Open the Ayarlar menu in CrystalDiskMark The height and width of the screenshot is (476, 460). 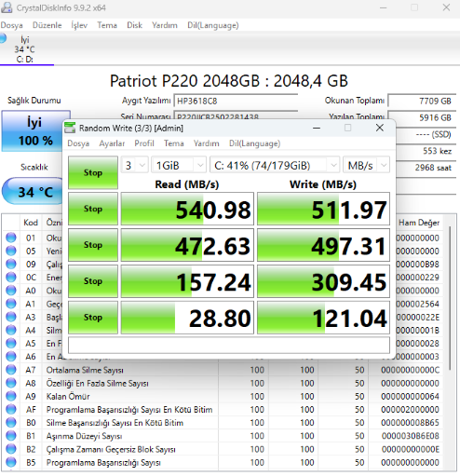point(112,143)
